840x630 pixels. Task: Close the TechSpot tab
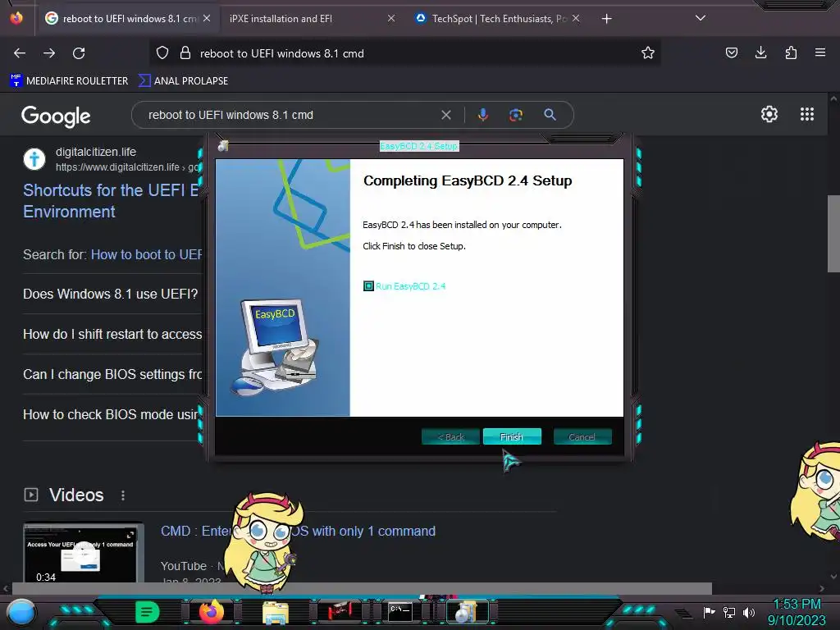(x=575, y=18)
